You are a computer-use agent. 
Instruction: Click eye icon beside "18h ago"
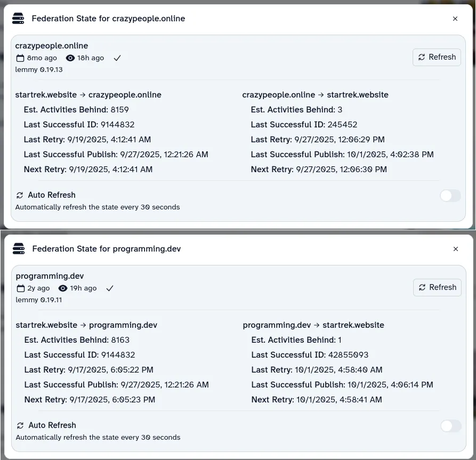70,58
